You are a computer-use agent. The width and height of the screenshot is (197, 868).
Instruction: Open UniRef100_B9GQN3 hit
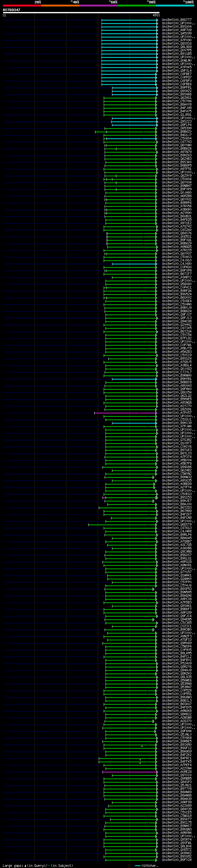(x=176, y=829)
